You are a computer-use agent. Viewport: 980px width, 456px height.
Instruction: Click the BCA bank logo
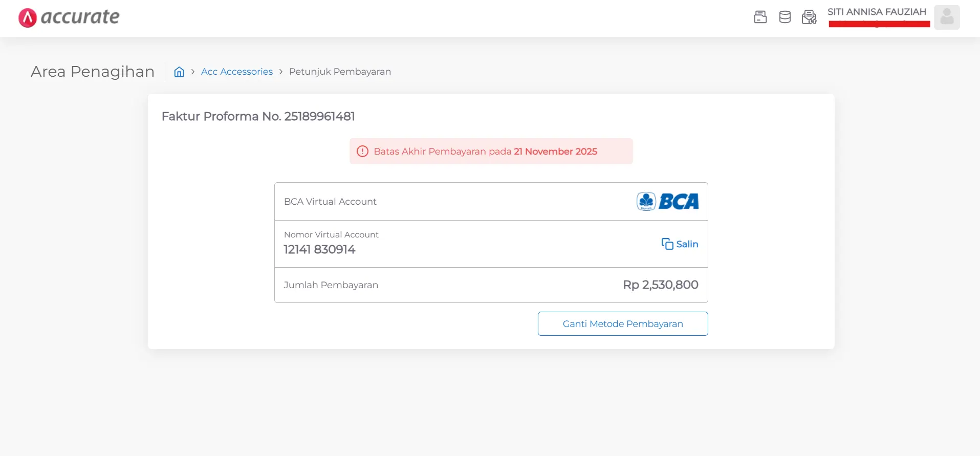(x=667, y=202)
